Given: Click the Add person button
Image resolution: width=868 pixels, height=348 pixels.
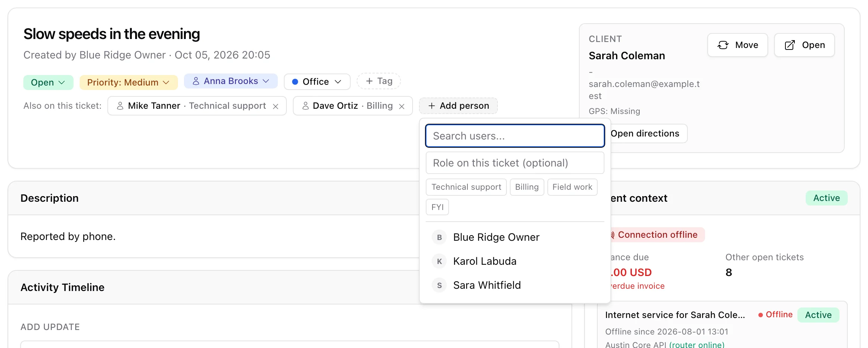Looking at the screenshot, I should point(458,106).
